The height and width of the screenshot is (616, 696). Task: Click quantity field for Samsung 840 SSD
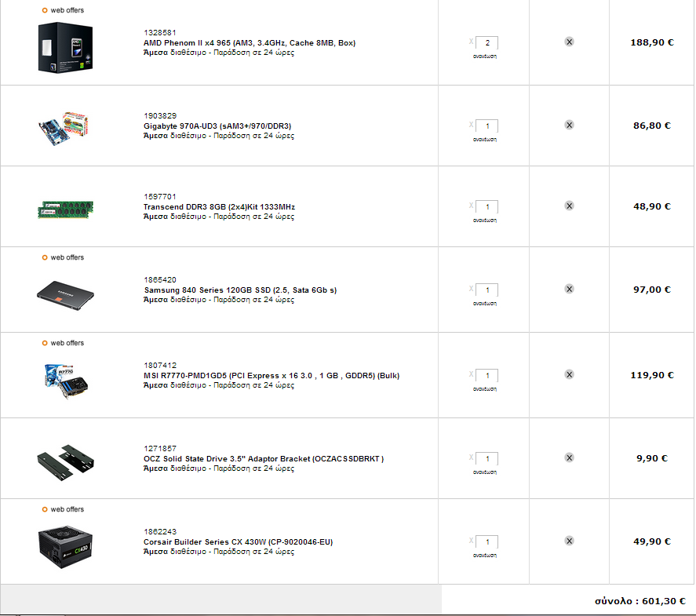point(487,290)
